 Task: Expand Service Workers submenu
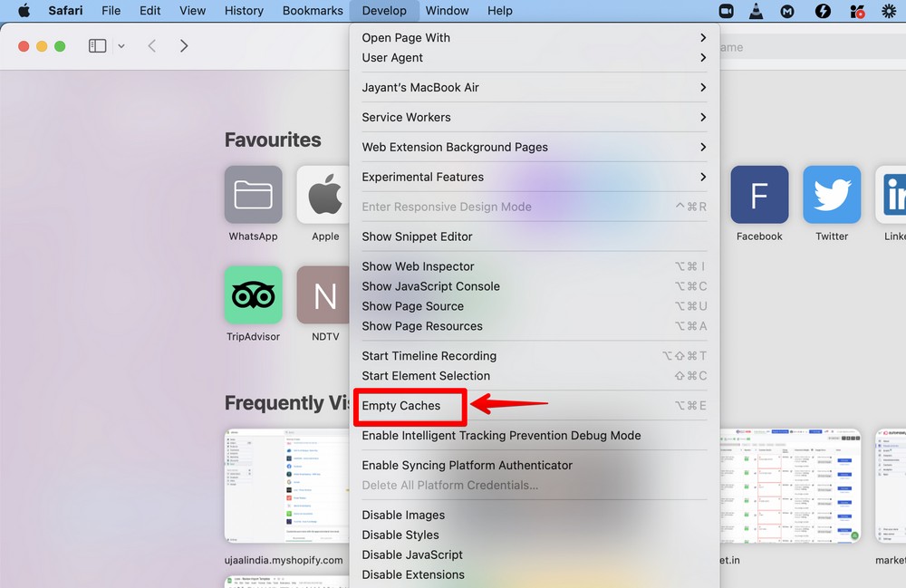(x=534, y=117)
